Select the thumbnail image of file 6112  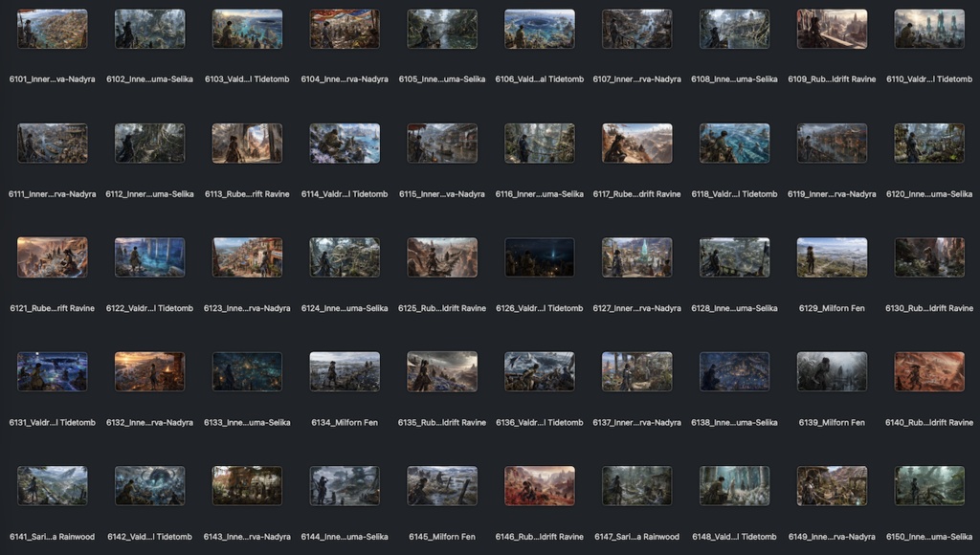(x=150, y=144)
